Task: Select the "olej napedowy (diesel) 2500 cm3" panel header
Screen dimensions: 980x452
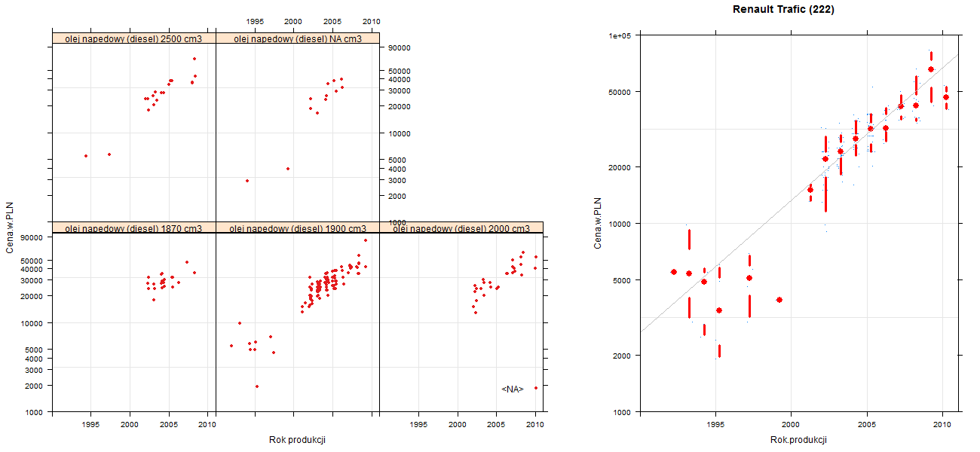Action: 134,38
